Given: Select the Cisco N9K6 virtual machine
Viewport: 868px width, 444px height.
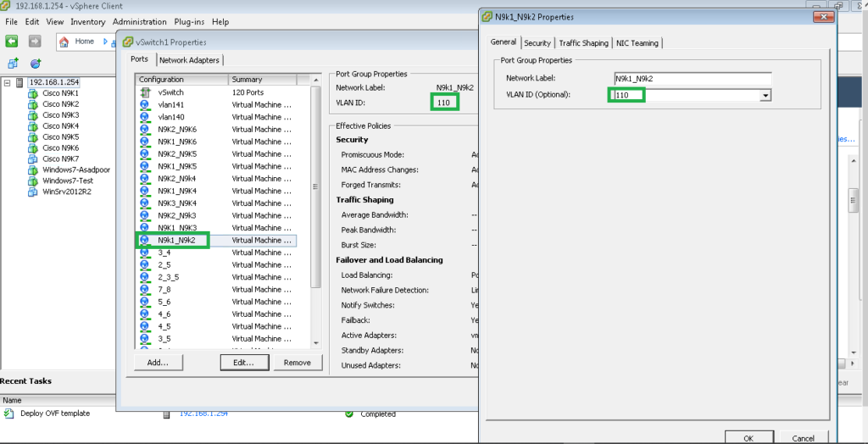Looking at the screenshot, I should click(x=60, y=147).
